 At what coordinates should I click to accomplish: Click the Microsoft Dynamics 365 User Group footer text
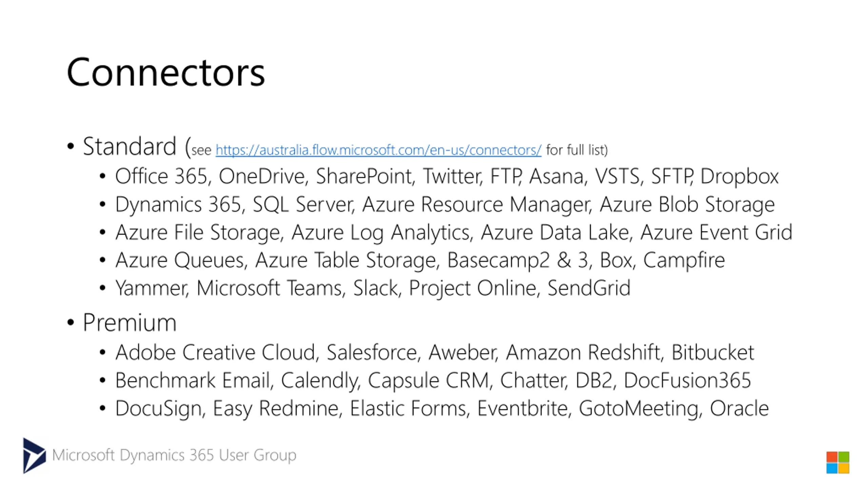coord(174,455)
